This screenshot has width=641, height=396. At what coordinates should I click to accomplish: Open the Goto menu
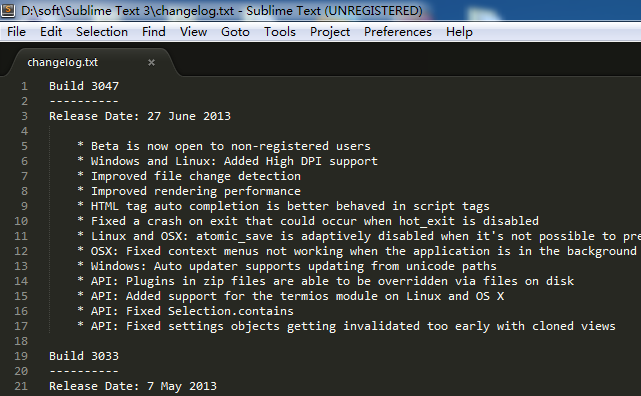tap(235, 32)
